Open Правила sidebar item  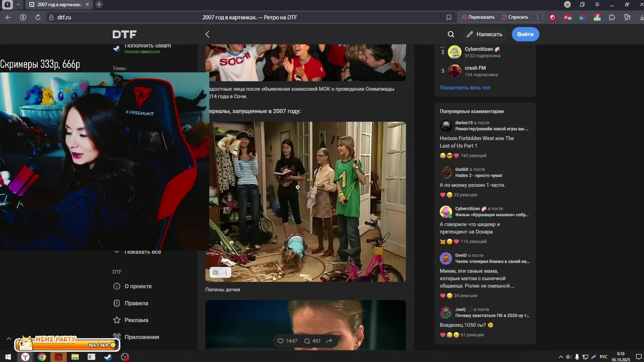tap(131, 303)
